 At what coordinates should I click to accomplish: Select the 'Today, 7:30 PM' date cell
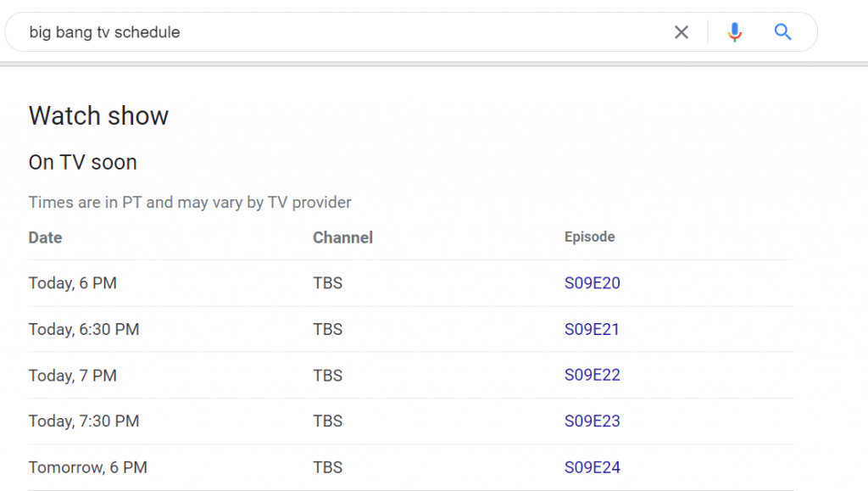click(x=84, y=421)
